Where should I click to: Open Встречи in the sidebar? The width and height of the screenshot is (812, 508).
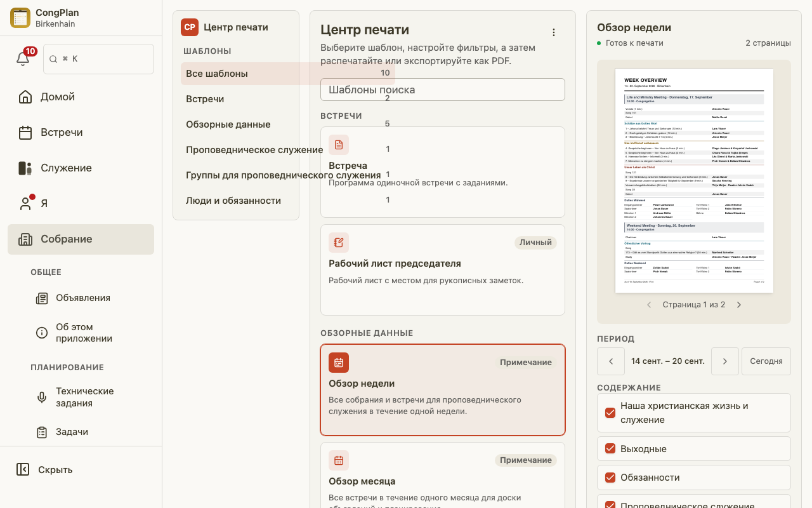tap(81, 133)
